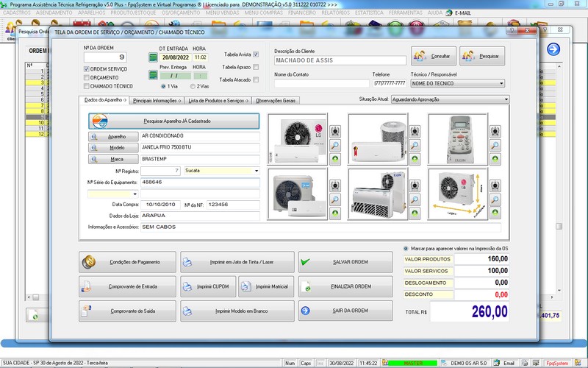The height and width of the screenshot is (368, 588).
Task: Click webcam capture icon beside first photo
Action: [x=334, y=131]
